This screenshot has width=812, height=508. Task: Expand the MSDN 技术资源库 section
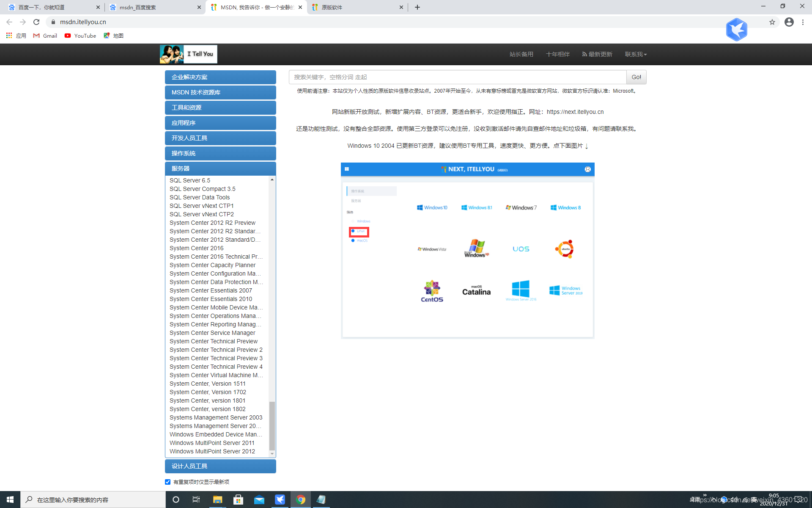(220, 92)
